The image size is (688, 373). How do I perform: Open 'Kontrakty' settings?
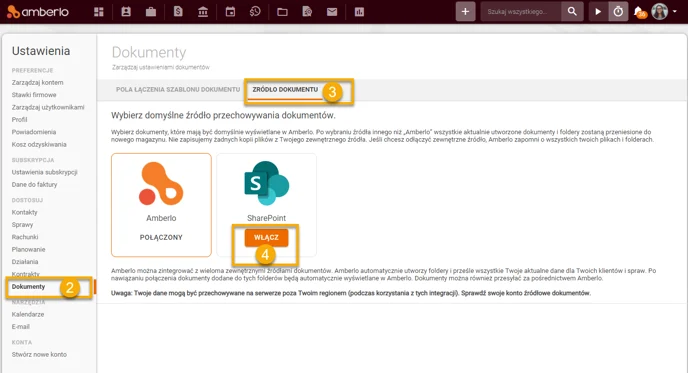pyautogui.click(x=25, y=274)
